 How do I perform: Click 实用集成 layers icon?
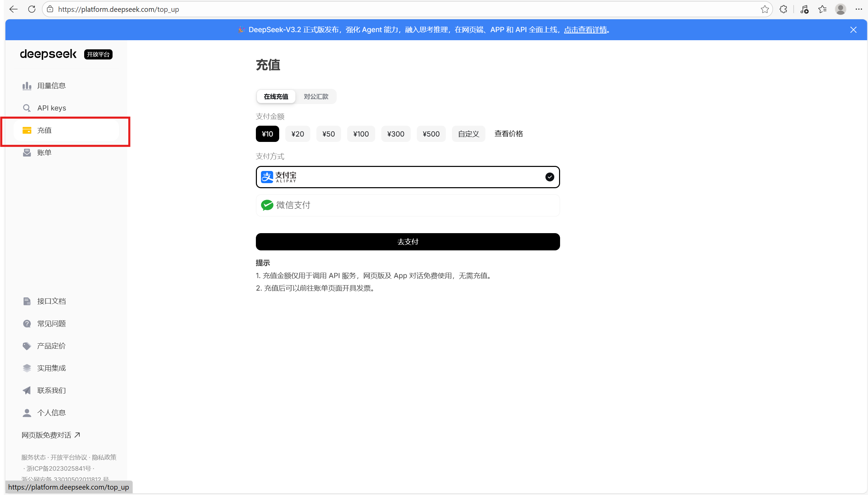click(x=26, y=368)
